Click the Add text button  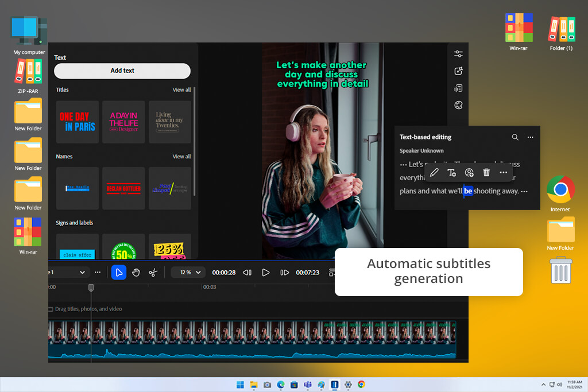(122, 71)
